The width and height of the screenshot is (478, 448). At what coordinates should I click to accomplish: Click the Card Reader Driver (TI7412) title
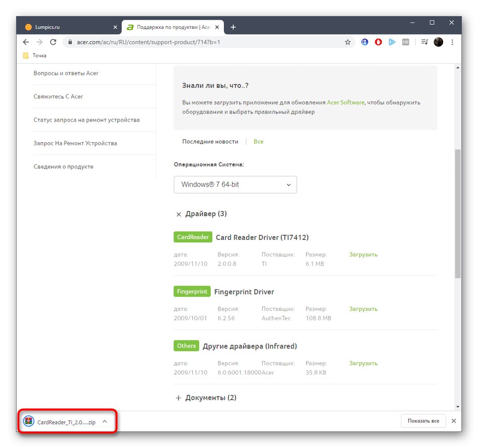point(262,237)
